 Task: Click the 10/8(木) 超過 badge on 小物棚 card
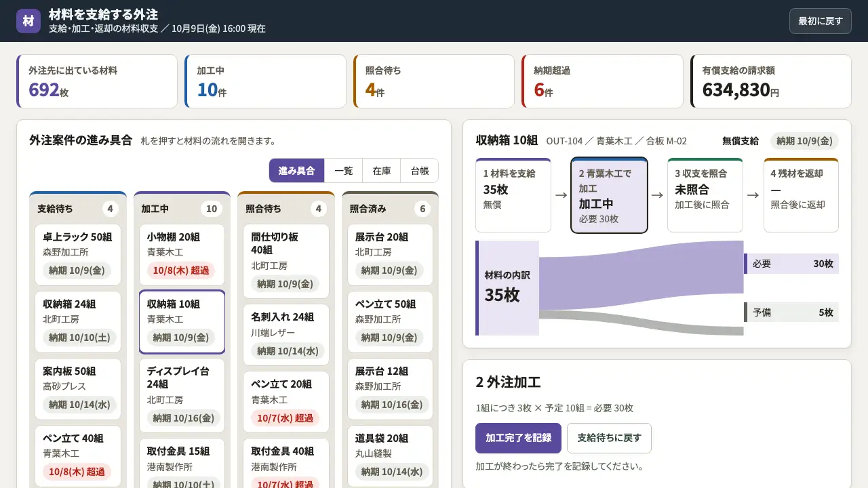181,270
